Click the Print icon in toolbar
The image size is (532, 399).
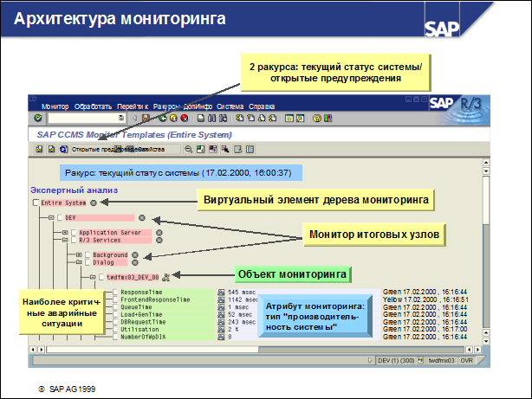click(x=198, y=118)
